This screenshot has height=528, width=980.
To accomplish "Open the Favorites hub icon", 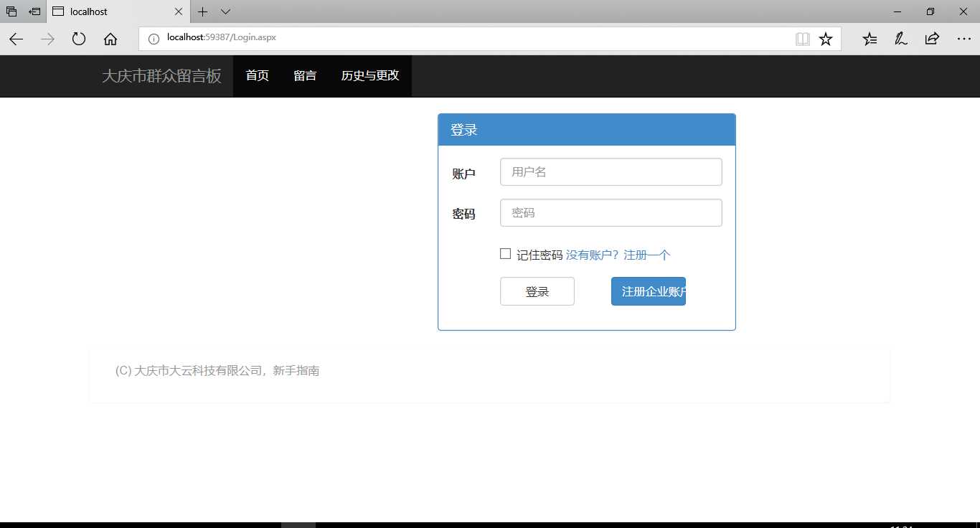I will point(870,39).
